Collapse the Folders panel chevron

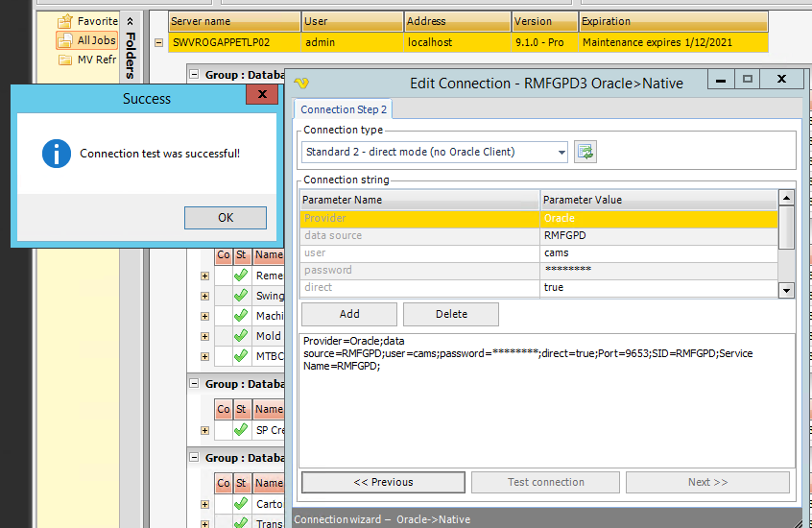[131, 20]
